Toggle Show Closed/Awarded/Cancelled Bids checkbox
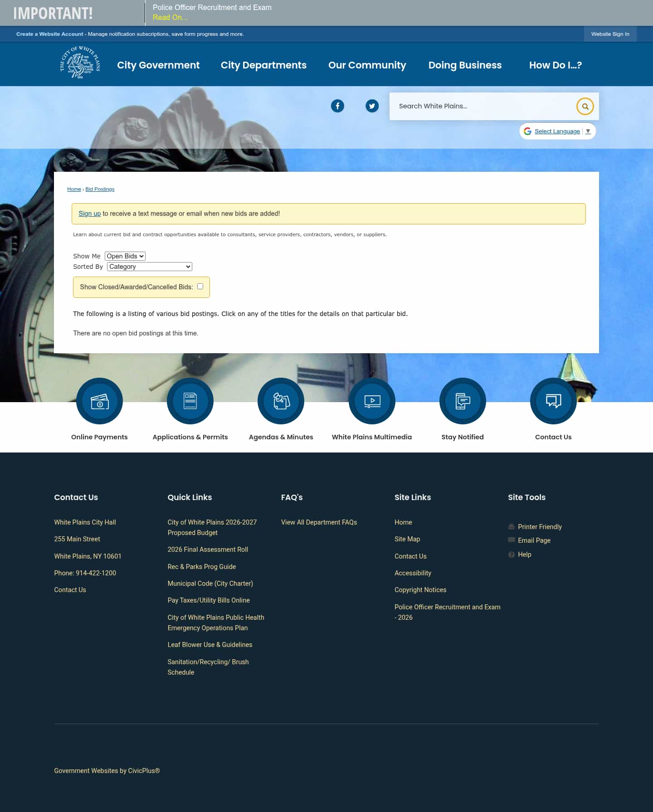 pyautogui.click(x=200, y=287)
